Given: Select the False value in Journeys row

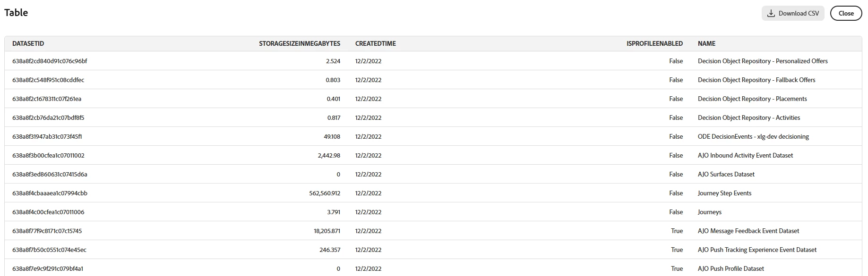Looking at the screenshot, I should click(x=676, y=212).
